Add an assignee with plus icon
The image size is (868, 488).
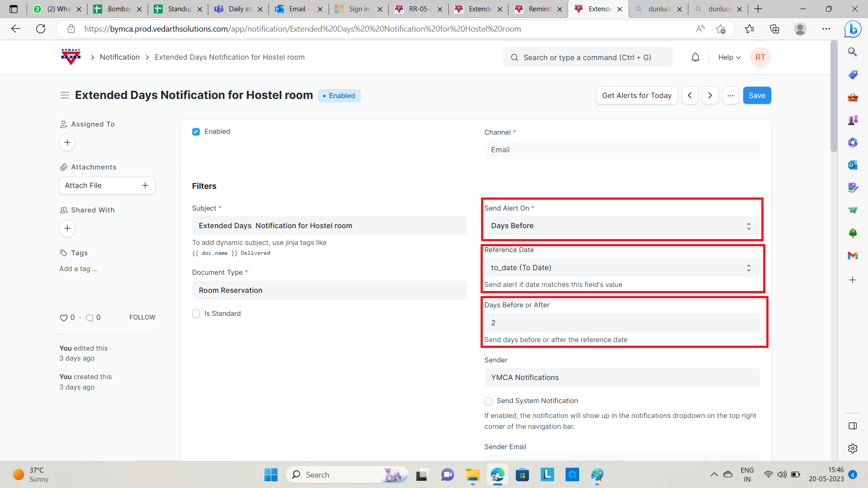(67, 143)
